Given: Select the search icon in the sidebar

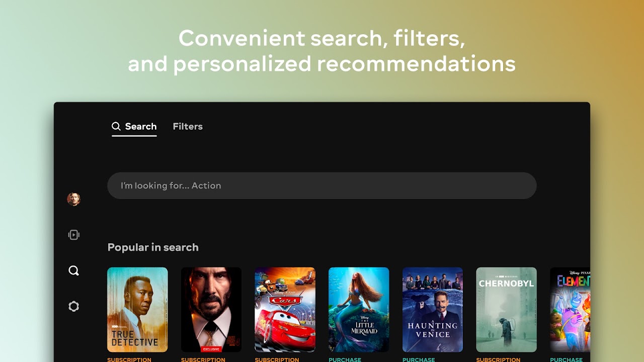Looking at the screenshot, I should point(73,270).
